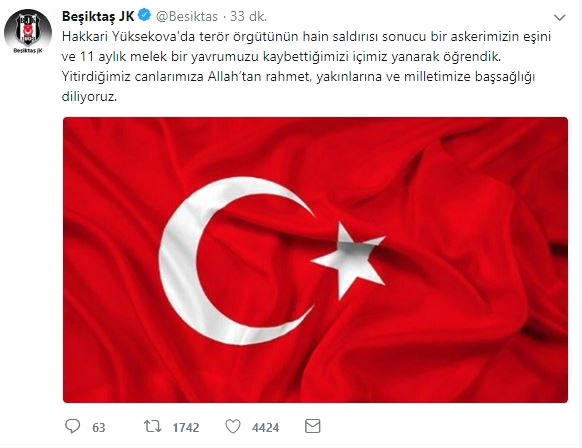Viewport: 582px width, 448px height.
Task: Click the reply speech bubble icon
Action: click(72, 426)
